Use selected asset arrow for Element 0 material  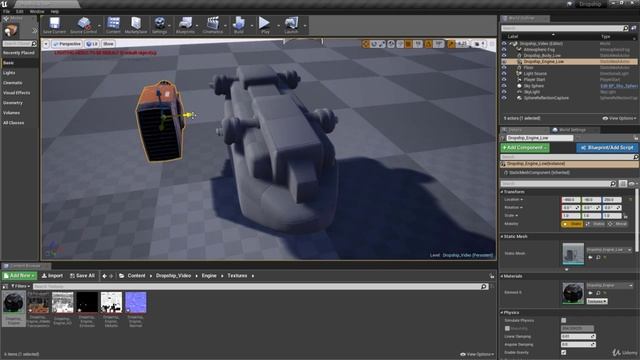coord(590,293)
